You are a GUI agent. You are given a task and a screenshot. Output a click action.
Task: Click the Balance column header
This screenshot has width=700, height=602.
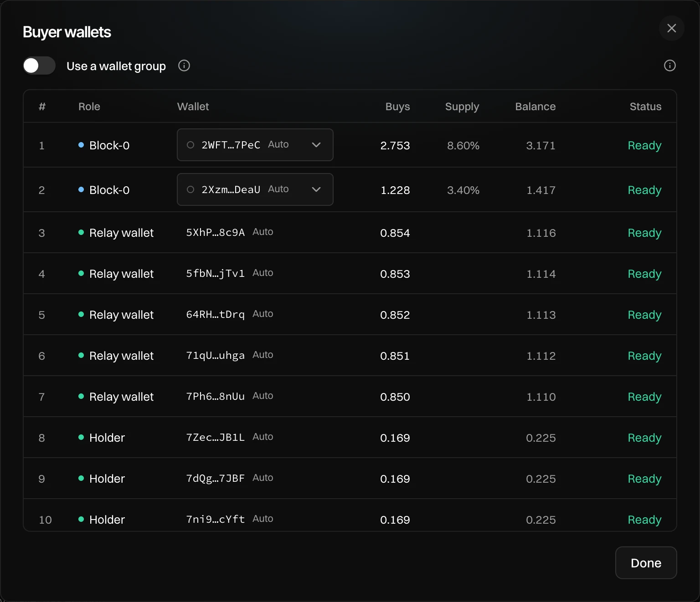coord(535,107)
